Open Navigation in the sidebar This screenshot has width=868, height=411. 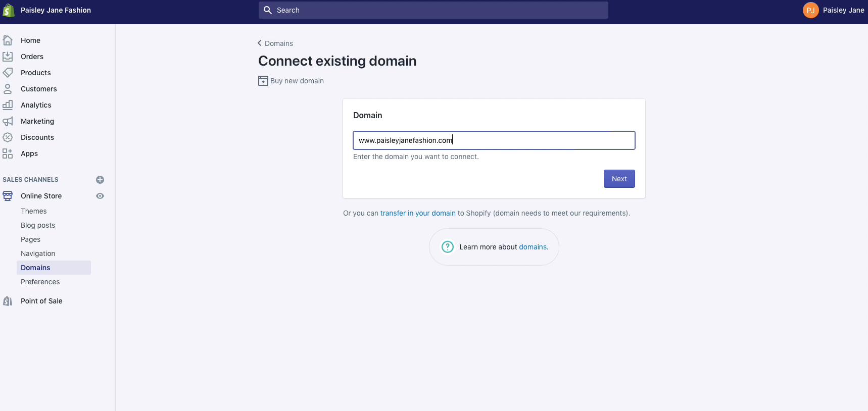38,253
